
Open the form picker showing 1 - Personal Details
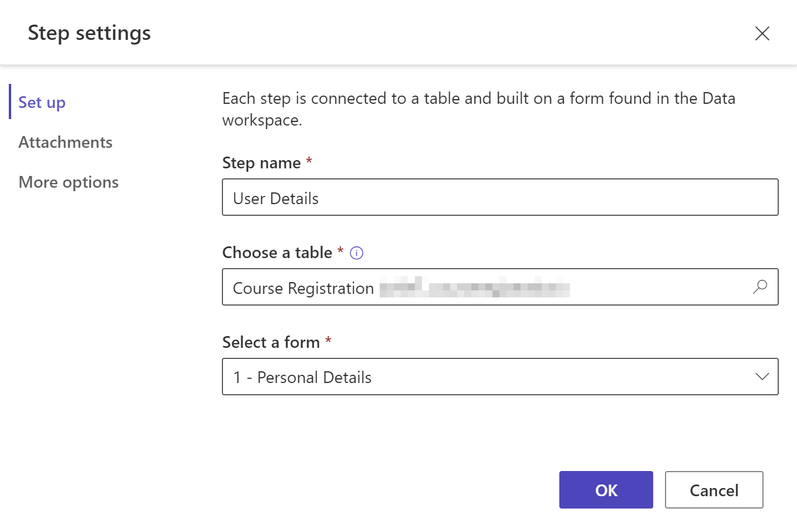pyautogui.click(x=499, y=377)
